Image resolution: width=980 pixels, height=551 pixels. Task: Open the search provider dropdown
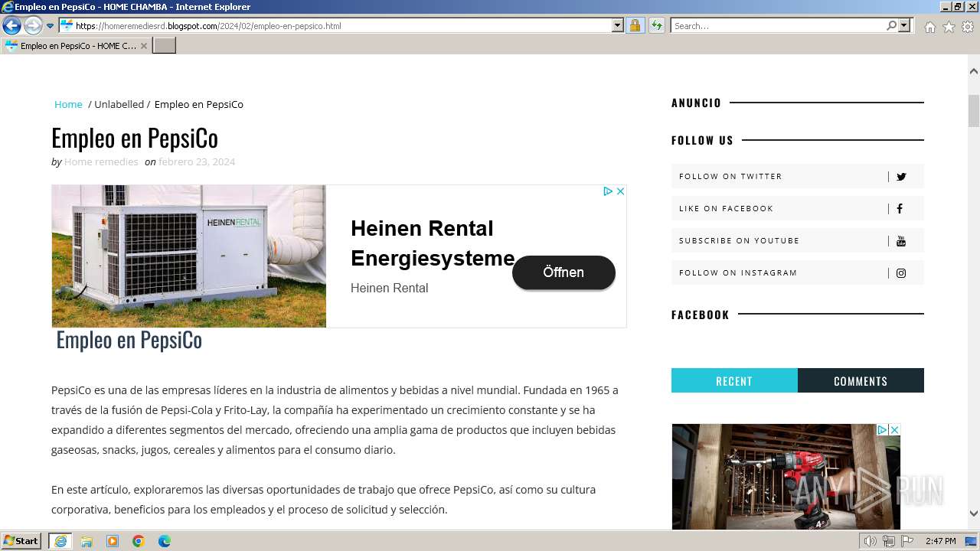coord(904,25)
